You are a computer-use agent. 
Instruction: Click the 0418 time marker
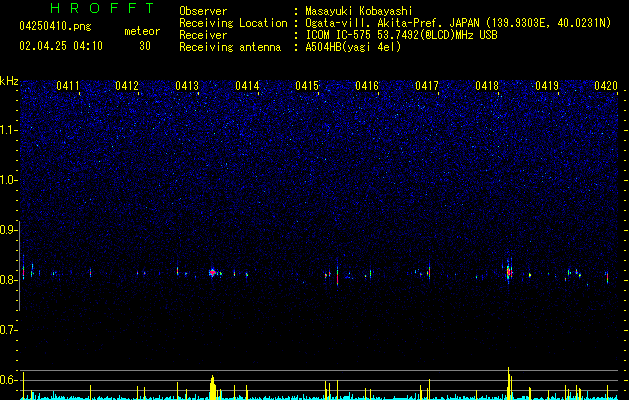pyautogui.click(x=487, y=86)
